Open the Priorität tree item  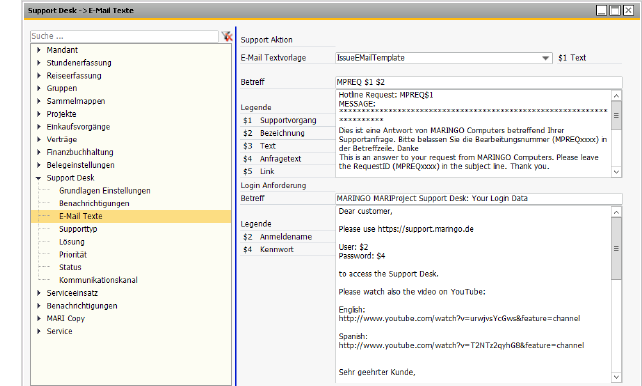[x=73, y=255]
